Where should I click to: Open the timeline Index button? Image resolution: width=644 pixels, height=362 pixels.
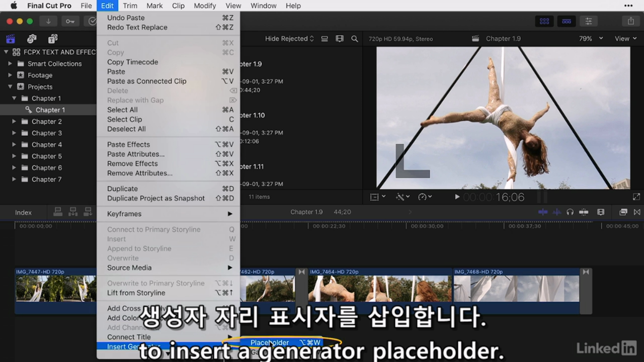23,212
